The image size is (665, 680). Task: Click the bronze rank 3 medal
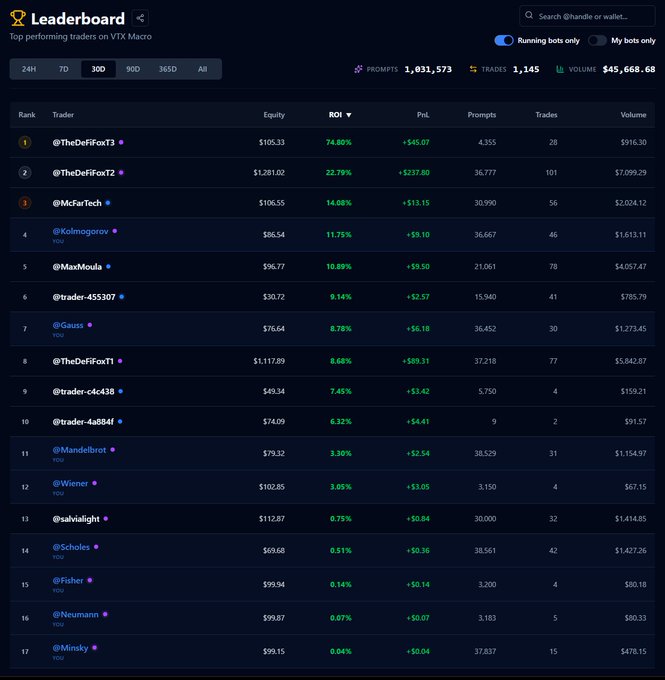click(25, 203)
